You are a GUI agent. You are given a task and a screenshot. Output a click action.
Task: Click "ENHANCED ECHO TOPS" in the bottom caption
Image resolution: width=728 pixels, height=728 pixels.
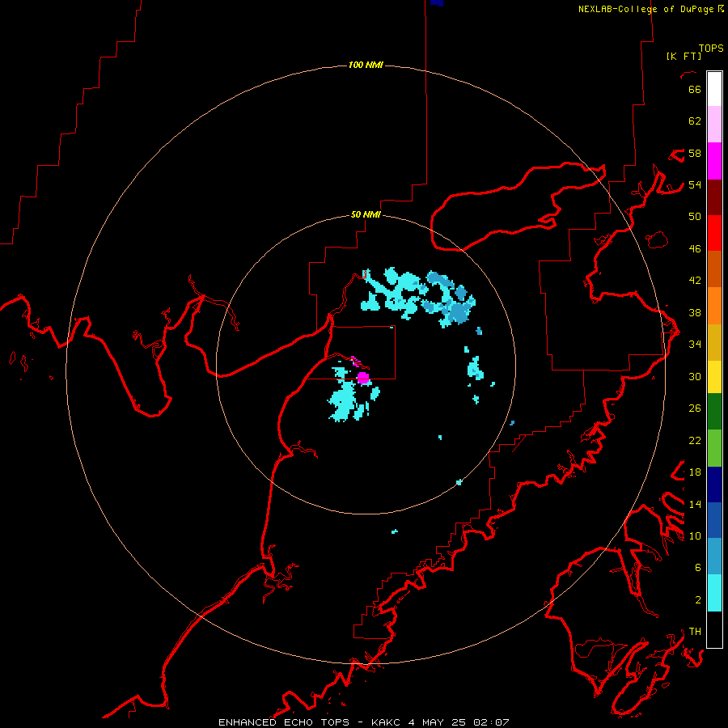pos(284,722)
